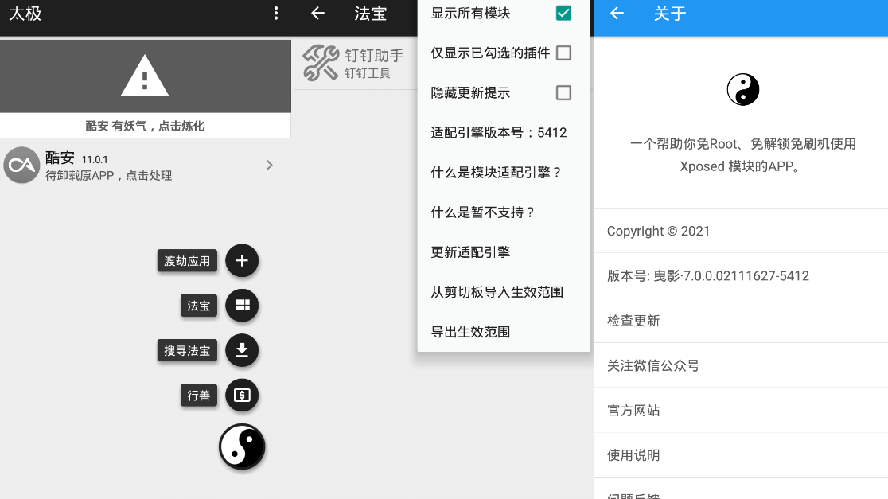Go back from the 法宝 screen
Viewport: 888px width, 499px height.
318,13
